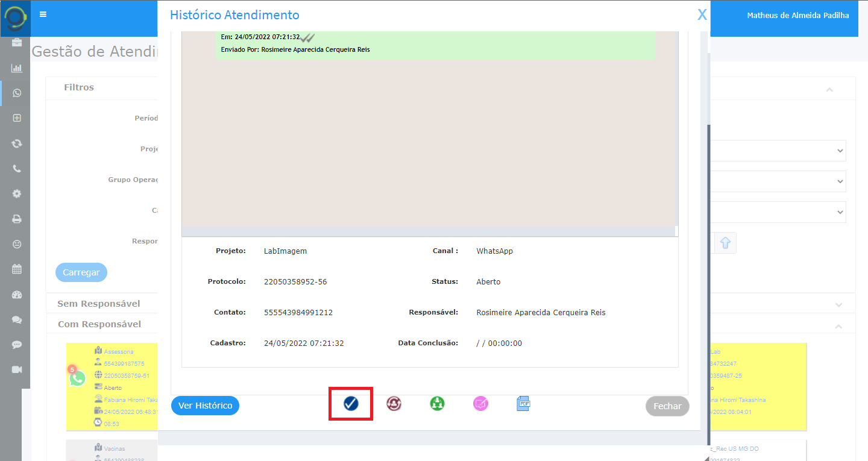Open the calendar sidebar icon
This screenshot has width=868, height=461.
click(x=17, y=269)
